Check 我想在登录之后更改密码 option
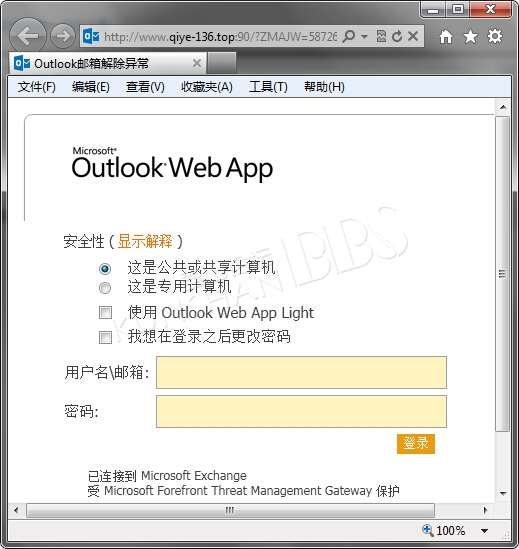 (x=105, y=338)
